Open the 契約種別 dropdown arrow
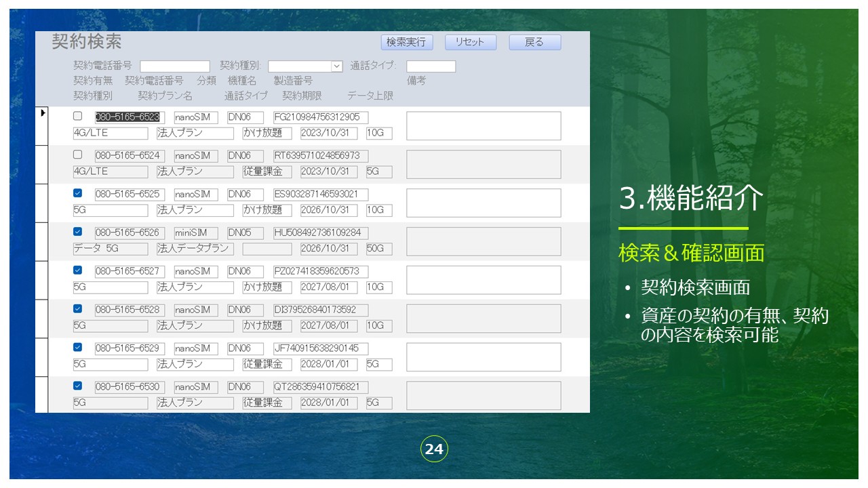The width and height of the screenshot is (868, 488). [336, 66]
